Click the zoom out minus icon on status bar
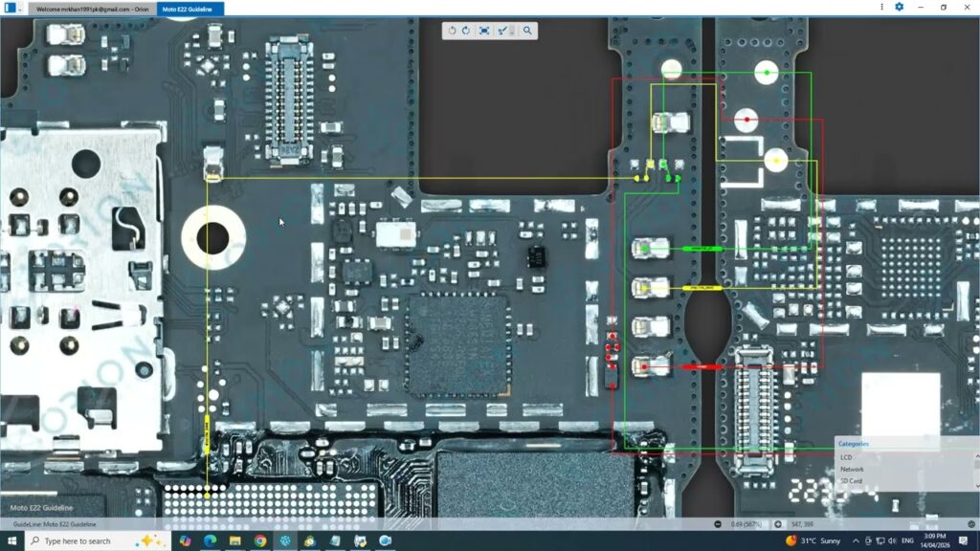The image size is (980, 551). click(718, 524)
